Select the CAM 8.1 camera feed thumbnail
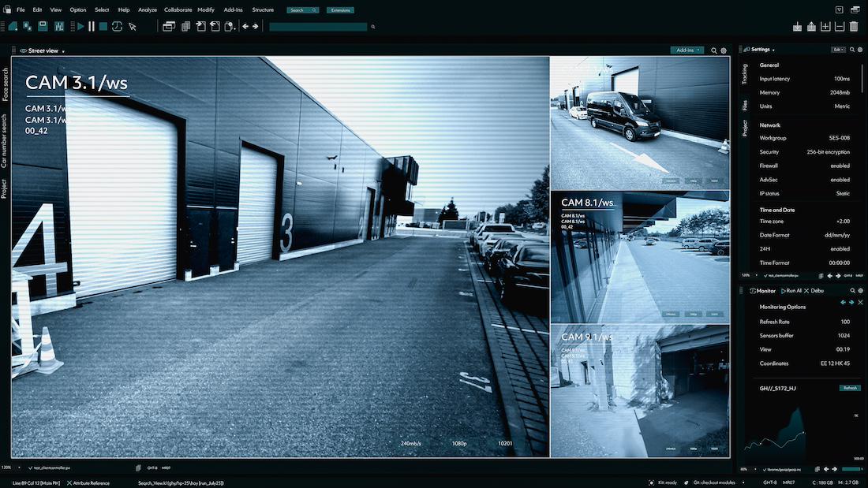 pos(639,256)
